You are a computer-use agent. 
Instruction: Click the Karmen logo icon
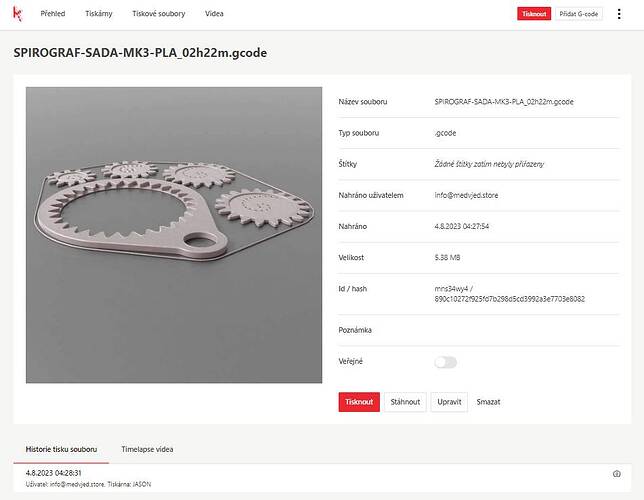17,14
